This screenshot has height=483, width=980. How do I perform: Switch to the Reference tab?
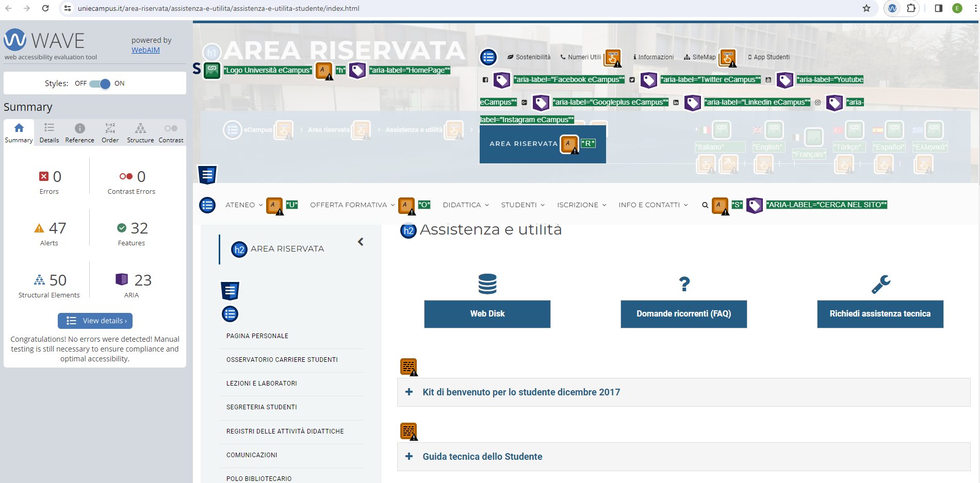pos(79,132)
